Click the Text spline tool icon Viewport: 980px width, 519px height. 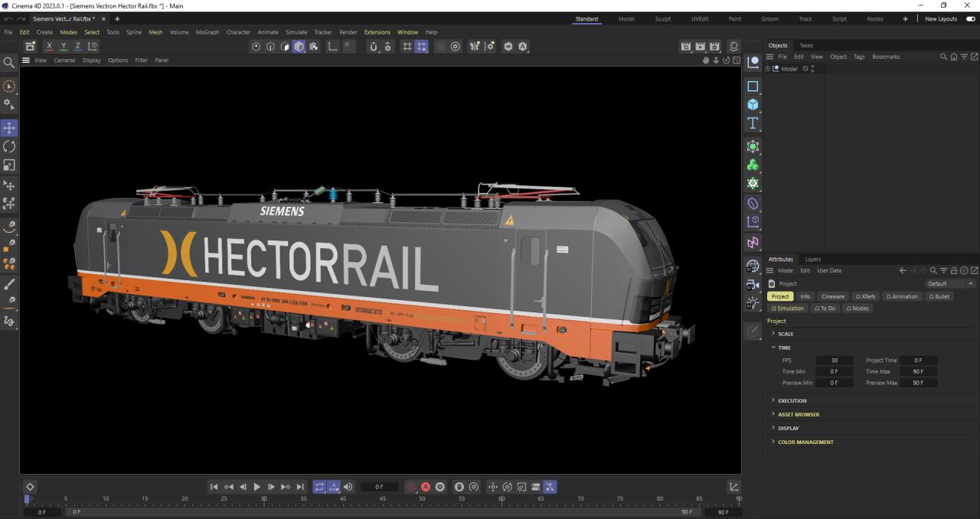point(753,123)
